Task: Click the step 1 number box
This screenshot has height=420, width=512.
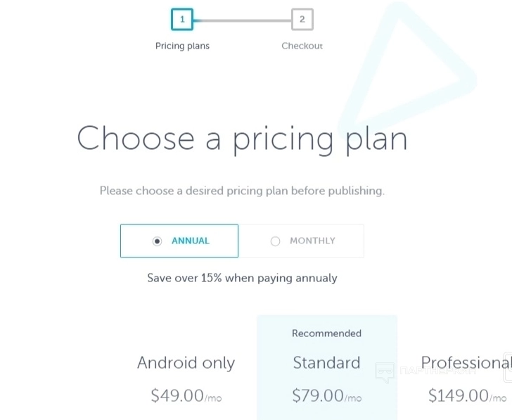Action: coord(182,20)
